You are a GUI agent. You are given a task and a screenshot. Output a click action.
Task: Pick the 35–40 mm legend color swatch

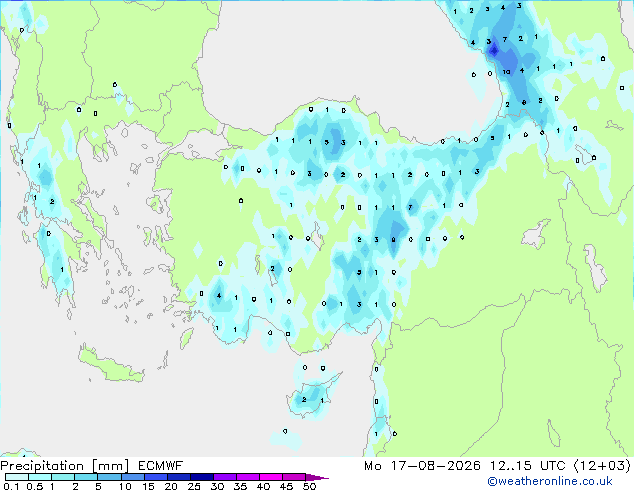click(247, 477)
